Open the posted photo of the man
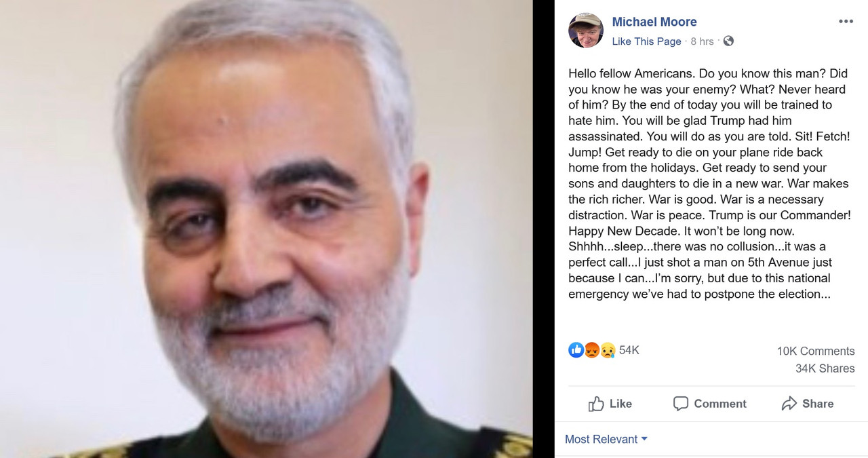 pos(267,229)
